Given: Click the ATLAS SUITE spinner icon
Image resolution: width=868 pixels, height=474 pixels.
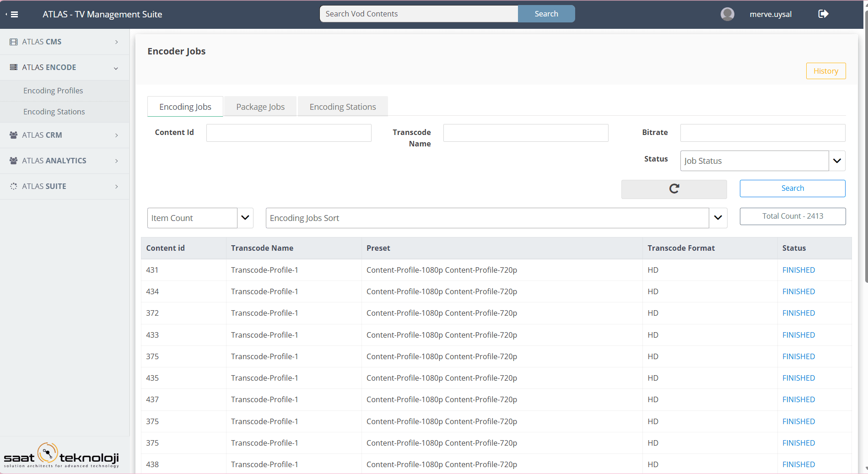Looking at the screenshot, I should 14,186.
